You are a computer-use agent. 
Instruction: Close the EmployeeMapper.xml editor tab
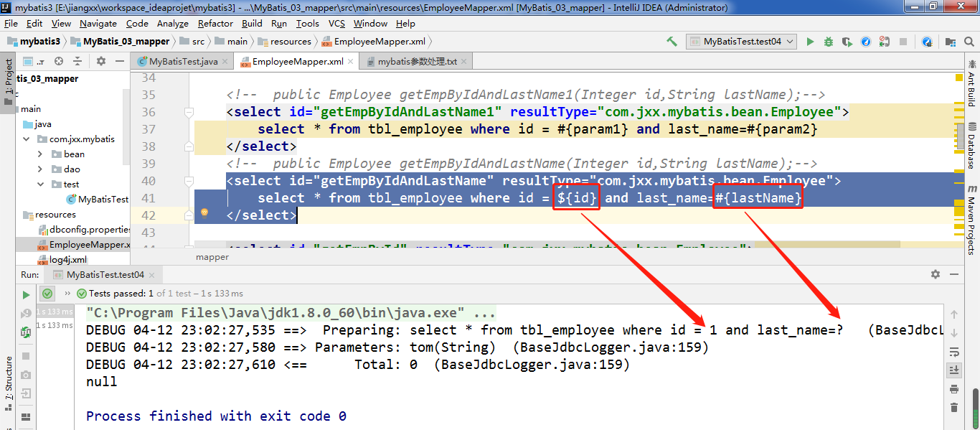(x=352, y=62)
